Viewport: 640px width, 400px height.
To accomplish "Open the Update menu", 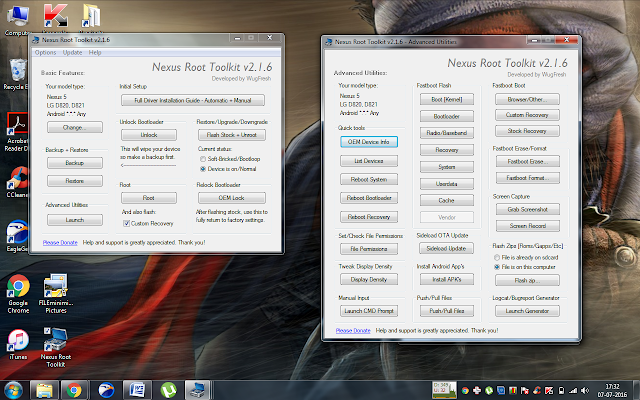I will coord(72,52).
